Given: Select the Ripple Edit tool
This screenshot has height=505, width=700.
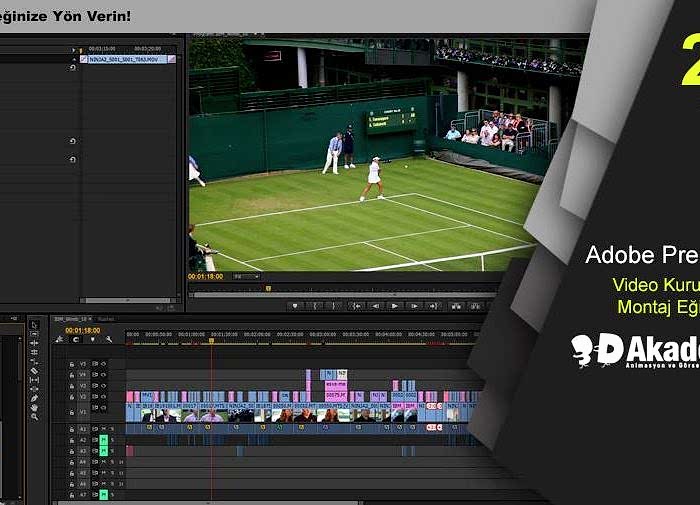Looking at the screenshot, I should coord(34,343).
